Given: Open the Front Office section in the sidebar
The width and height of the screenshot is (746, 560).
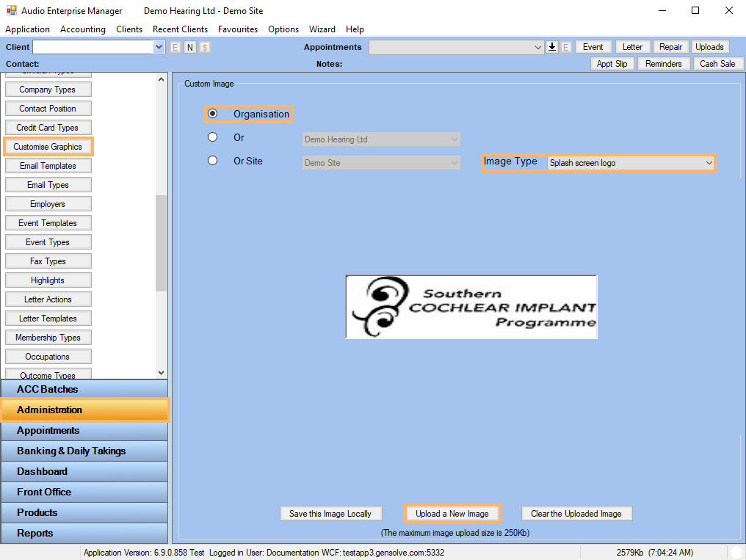Looking at the screenshot, I should [84, 492].
